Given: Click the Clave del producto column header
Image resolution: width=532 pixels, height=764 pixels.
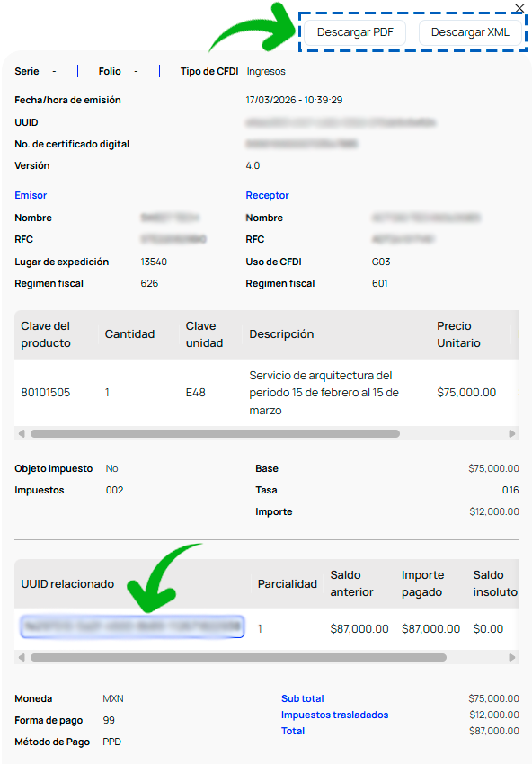Looking at the screenshot, I should [46, 334].
